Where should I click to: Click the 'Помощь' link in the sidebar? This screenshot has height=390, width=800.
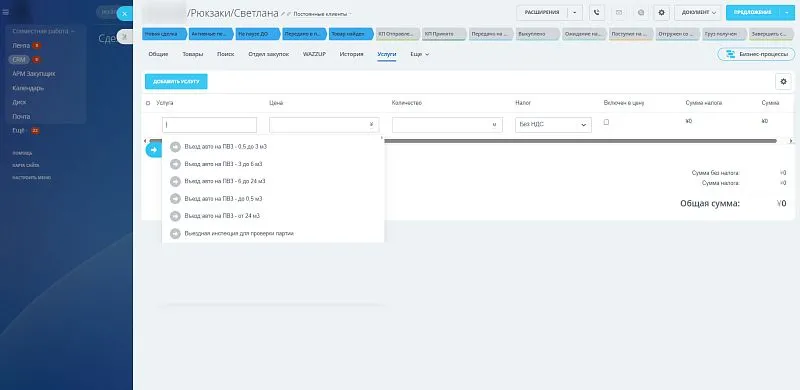tap(22, 153)
